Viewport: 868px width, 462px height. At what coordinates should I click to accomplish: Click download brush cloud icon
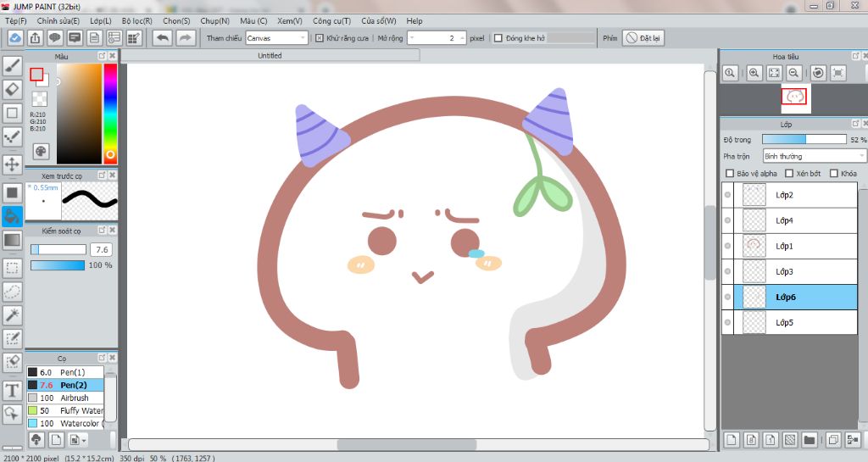36,440
